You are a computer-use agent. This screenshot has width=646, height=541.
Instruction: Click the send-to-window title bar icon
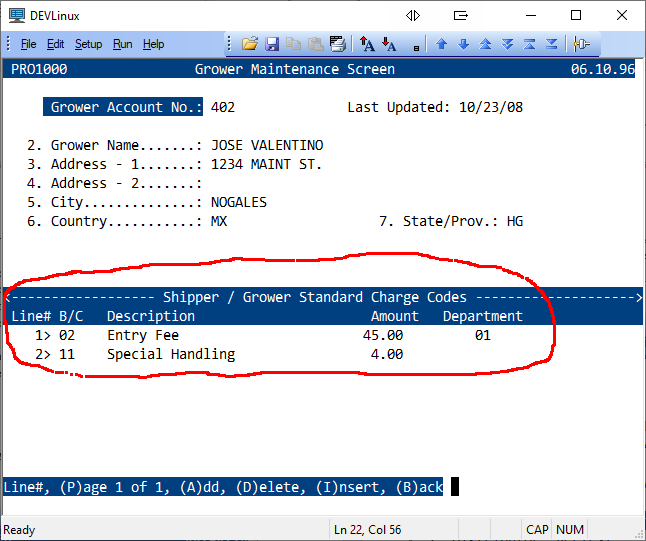click(461, 16)
